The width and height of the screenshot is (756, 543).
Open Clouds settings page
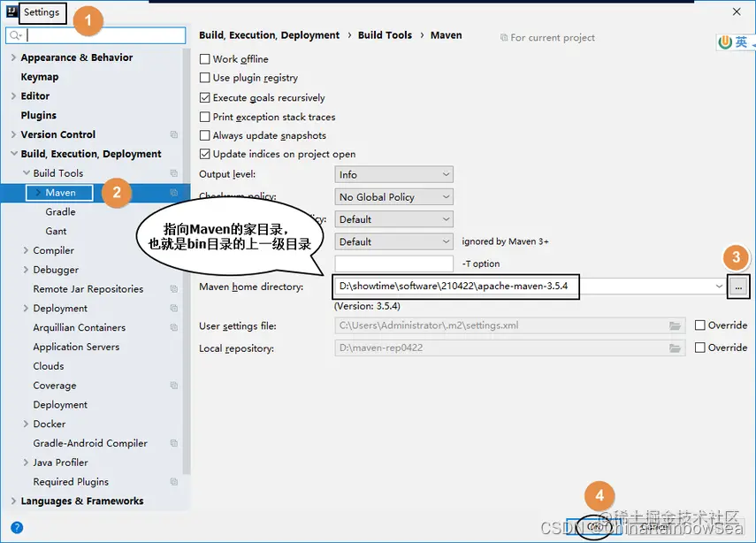tap(49, 366)
